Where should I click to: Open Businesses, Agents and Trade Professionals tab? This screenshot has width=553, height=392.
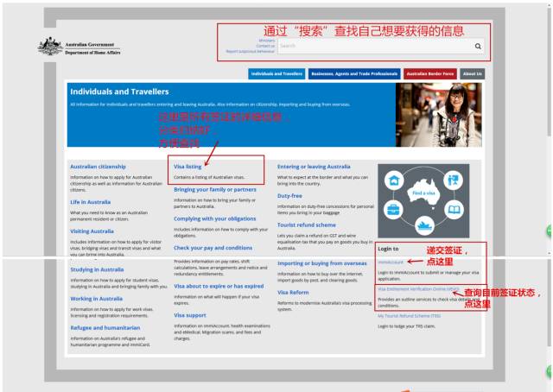354,73
